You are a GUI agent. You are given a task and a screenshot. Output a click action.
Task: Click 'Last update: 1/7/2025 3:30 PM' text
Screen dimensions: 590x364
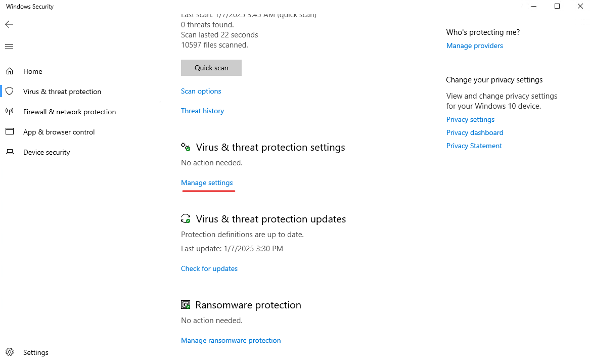232,249
